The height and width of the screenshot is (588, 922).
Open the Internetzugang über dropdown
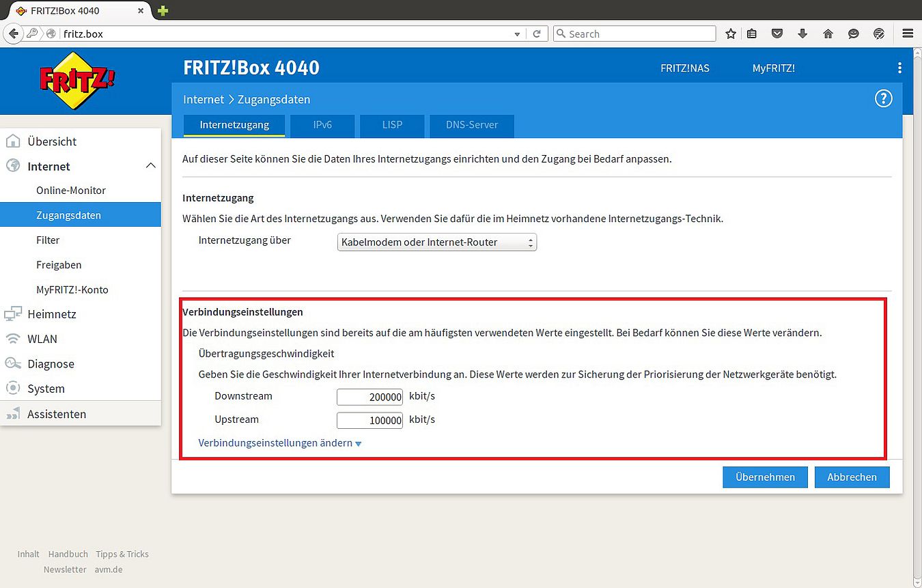pos(437,242)
